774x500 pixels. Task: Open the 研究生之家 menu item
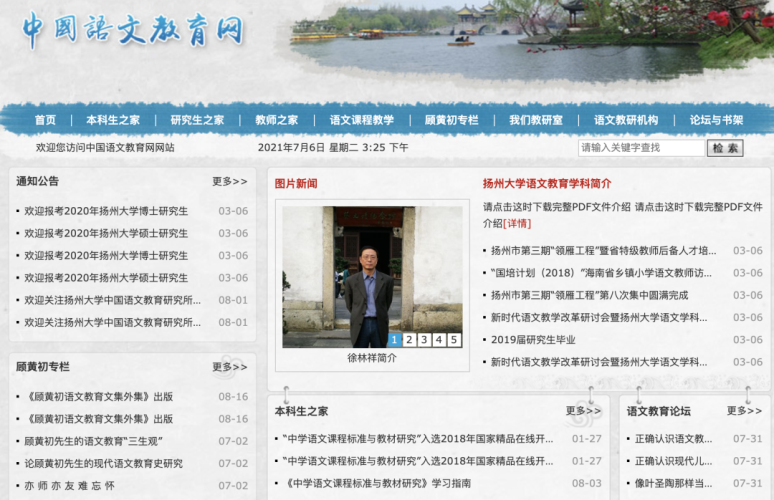197,120
